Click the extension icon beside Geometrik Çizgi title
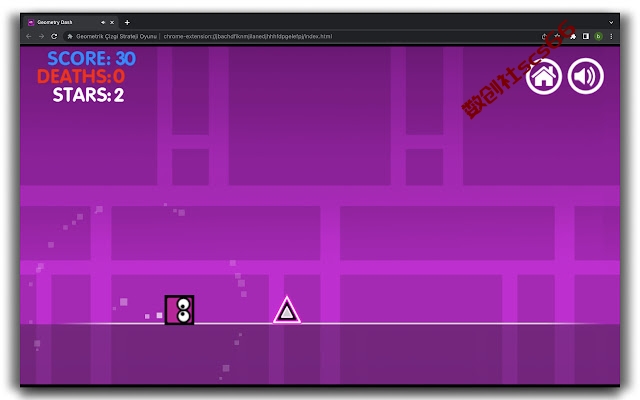 (x=70, y=36)
